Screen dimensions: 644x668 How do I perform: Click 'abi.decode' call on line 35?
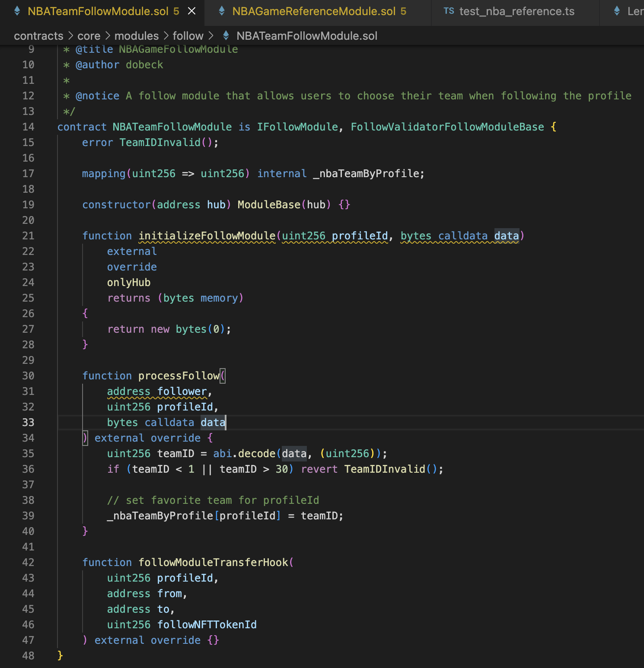[x=244, y=454]
